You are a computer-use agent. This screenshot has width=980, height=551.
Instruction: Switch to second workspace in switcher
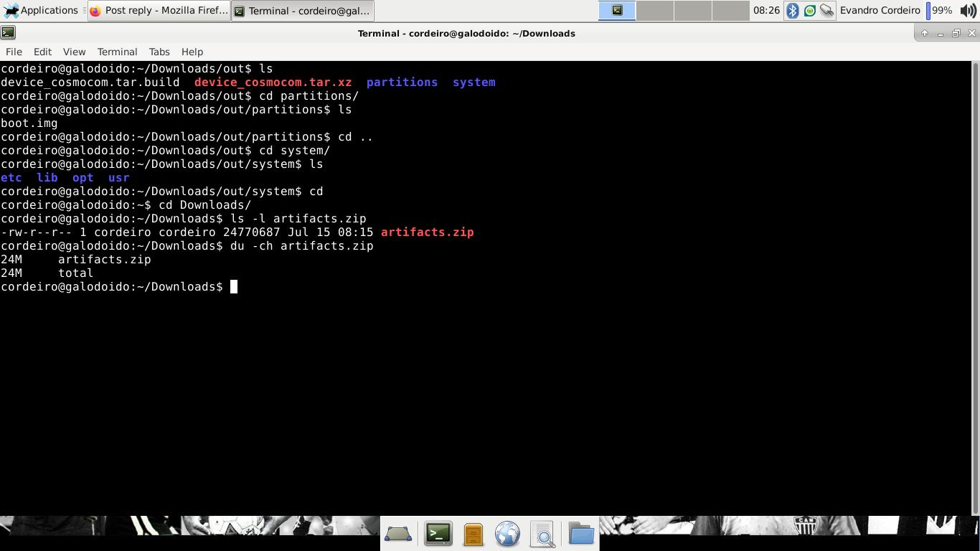pyautogui.click(x=654, y=11)
